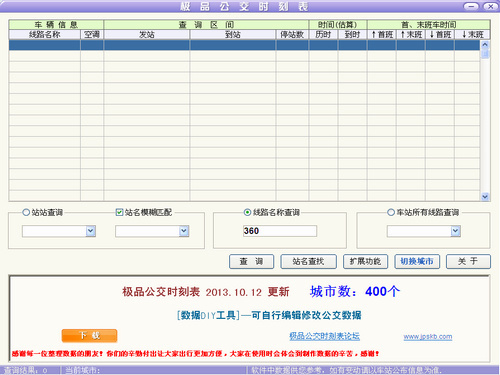Click the 查询 search button
The image size is (500, 375).
point(251,261)
